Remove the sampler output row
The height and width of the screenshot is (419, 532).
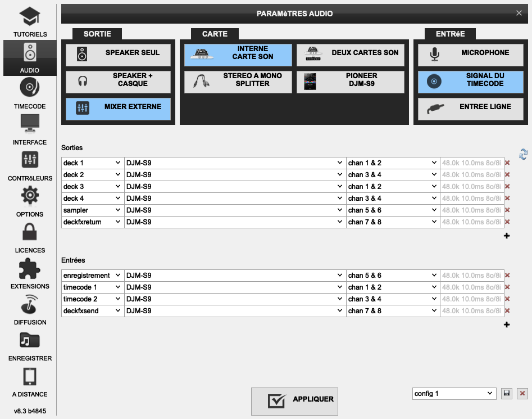tap(507, 210)
